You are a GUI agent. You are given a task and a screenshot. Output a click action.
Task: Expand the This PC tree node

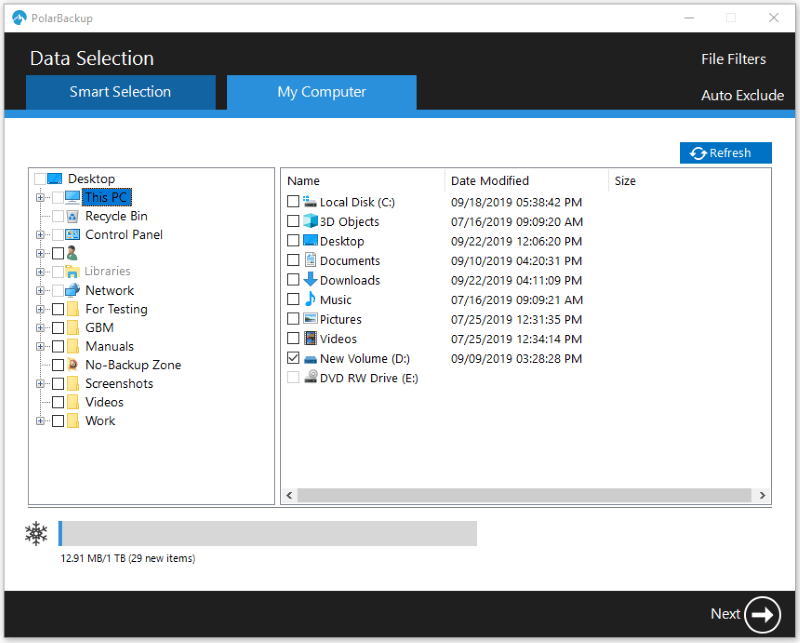pyautogui.click(x=40, y=198)
